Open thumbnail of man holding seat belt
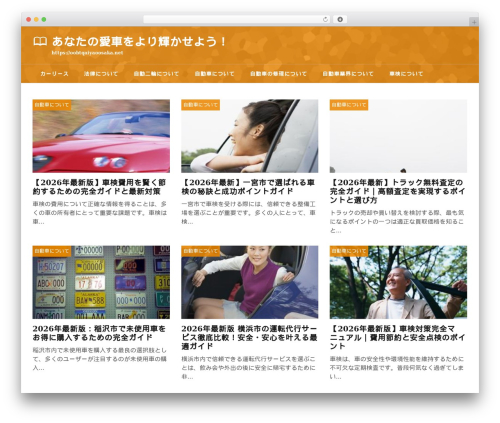Image resolution: width=500 pixels, height=423 pixels. 398,282
